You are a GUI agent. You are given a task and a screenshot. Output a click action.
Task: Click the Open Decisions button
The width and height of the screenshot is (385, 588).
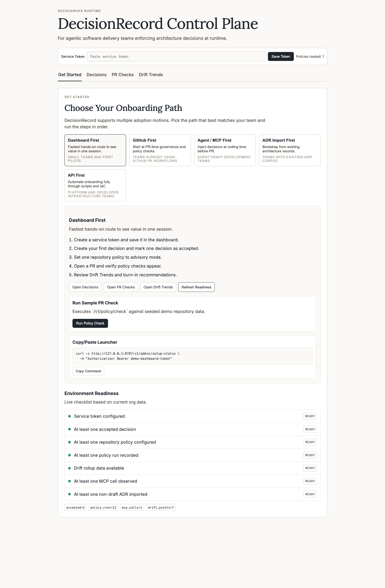(x=85, y=287)
